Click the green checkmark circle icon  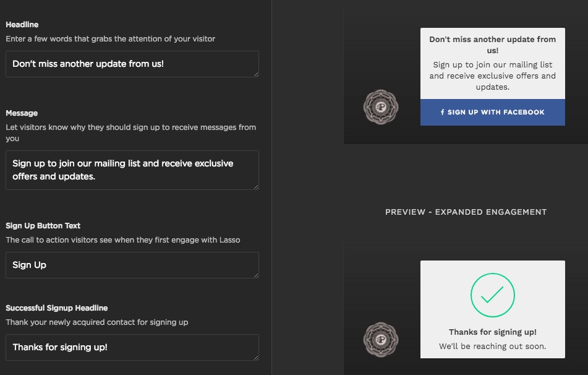click(x=492, y=295)
